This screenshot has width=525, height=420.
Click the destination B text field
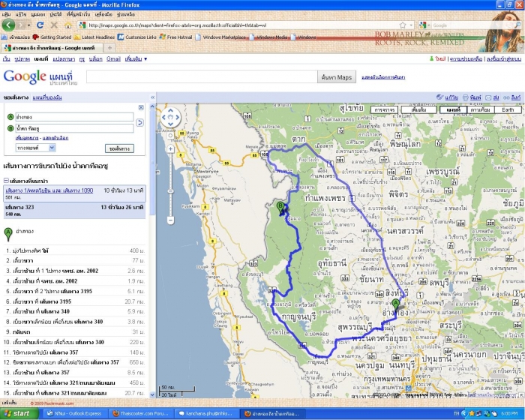point(73,128)
